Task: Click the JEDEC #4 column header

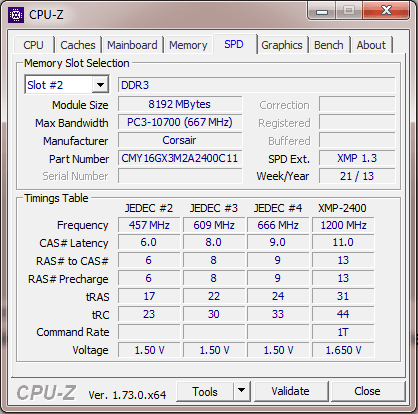Action: [x=278, y=208]
